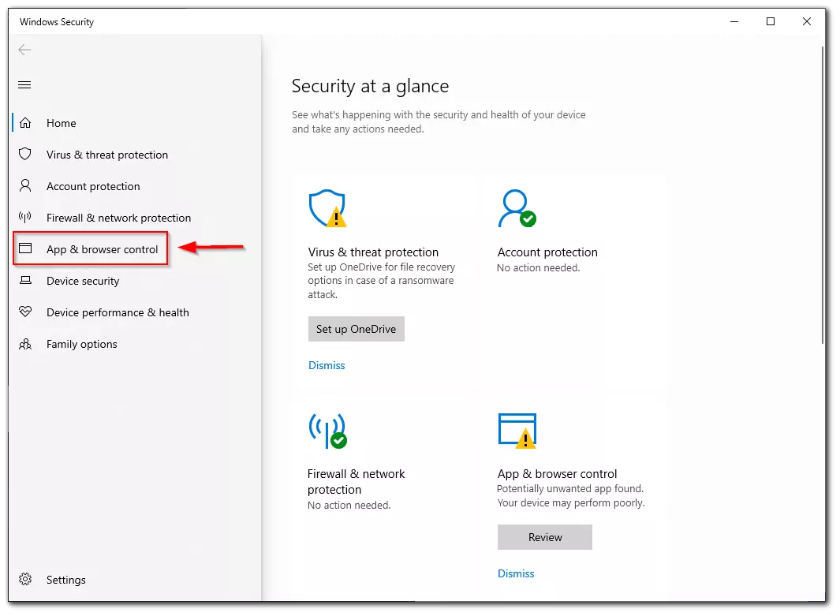Screen dimensions: 840x616
Task: Maximize the Windows Security window
Action: [771, 21]
